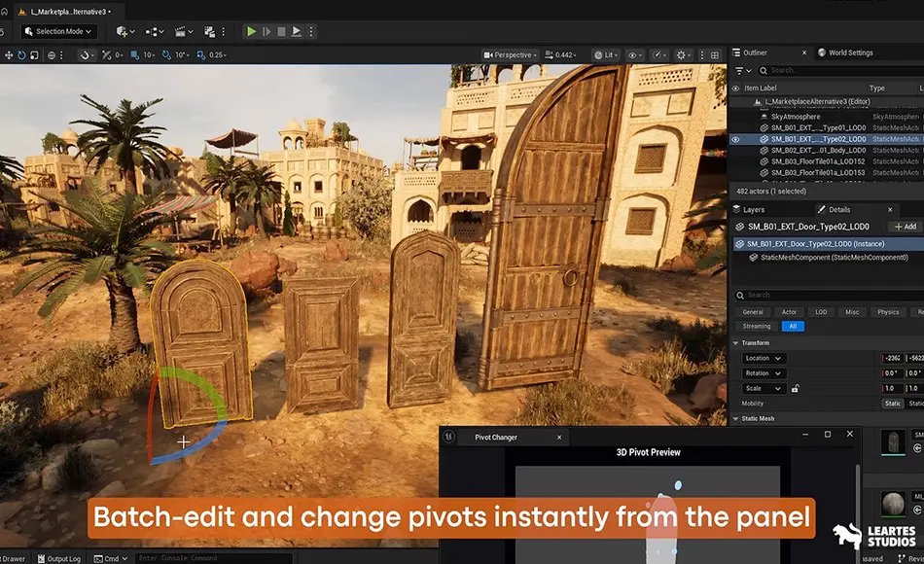Image resolution: width=924 pixels, height=564 pixels.
Task: Select the translate move gizmo tool
Action: tap(9, 54)
